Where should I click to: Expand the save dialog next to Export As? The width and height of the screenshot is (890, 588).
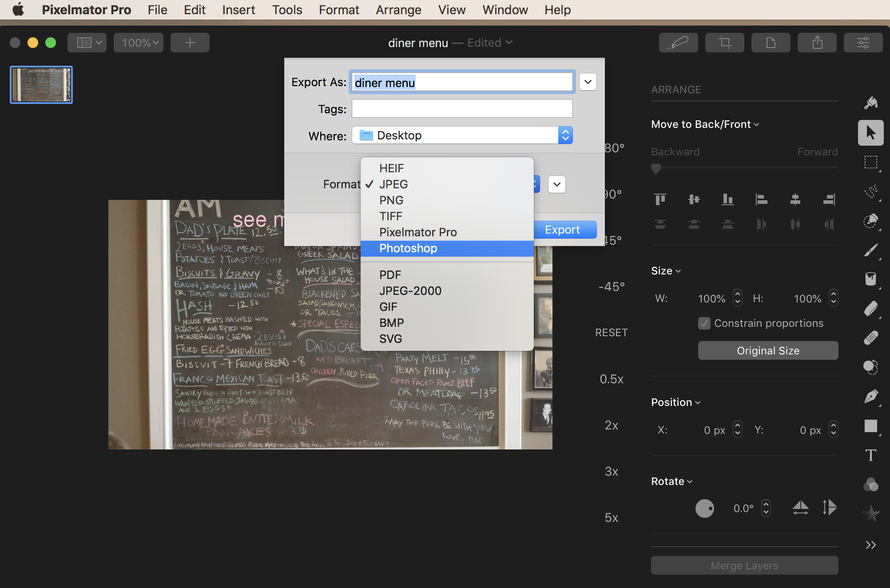[588, 82]
